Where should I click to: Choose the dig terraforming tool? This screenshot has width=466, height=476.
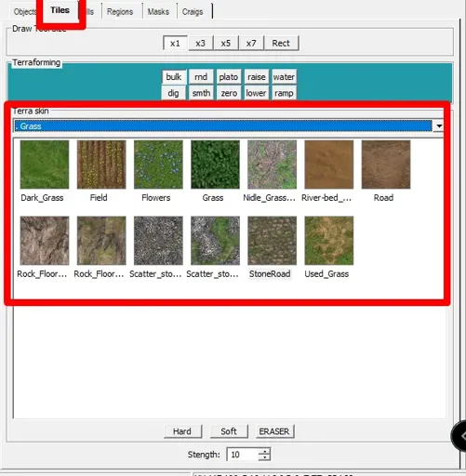click(174, 93)
